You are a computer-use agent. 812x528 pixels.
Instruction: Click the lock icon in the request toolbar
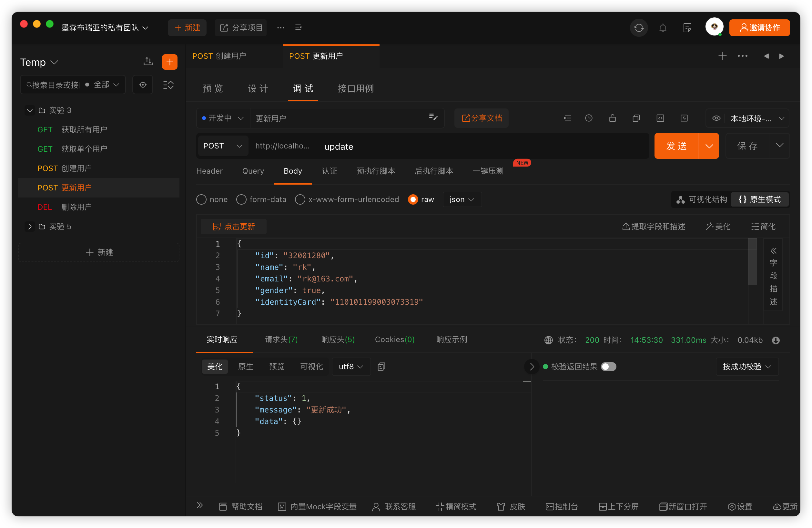(x=613, y=118)
